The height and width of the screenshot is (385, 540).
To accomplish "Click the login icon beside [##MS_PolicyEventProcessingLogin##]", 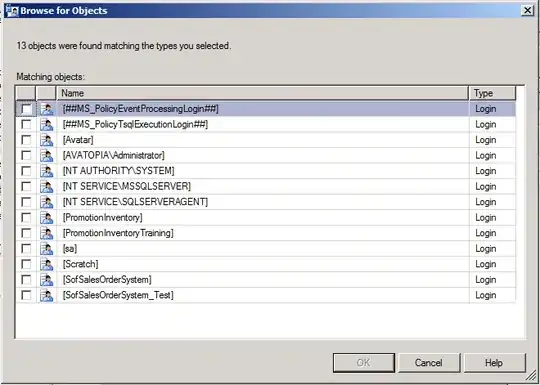I will [x=46, y=109].
